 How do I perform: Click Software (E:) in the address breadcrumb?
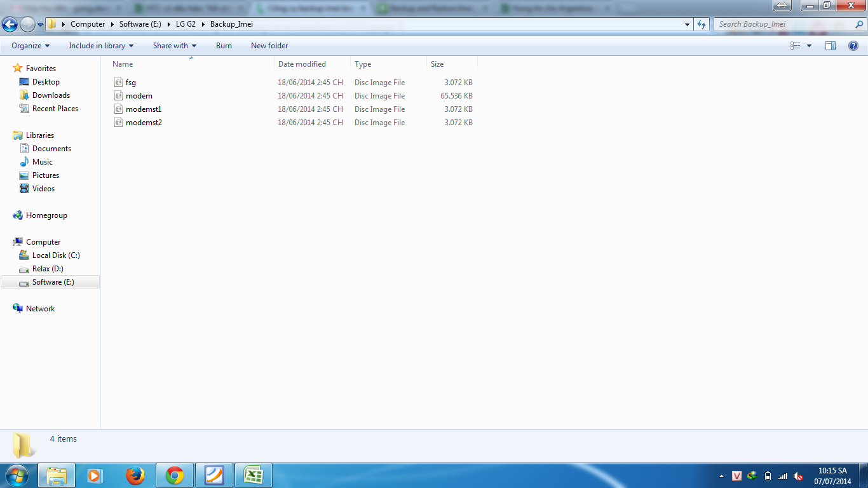point(140,24)
